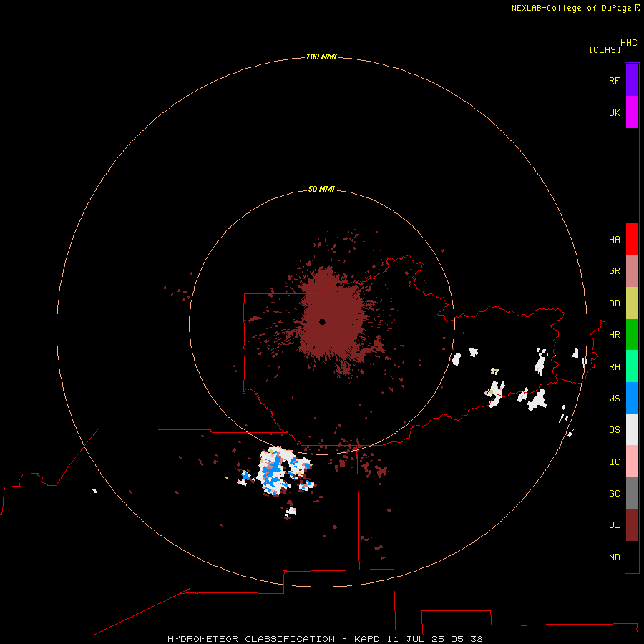Screen dimensions: 644x644
Task: Click the magenta UK legend swatch
Action: [x=632, y=112]
